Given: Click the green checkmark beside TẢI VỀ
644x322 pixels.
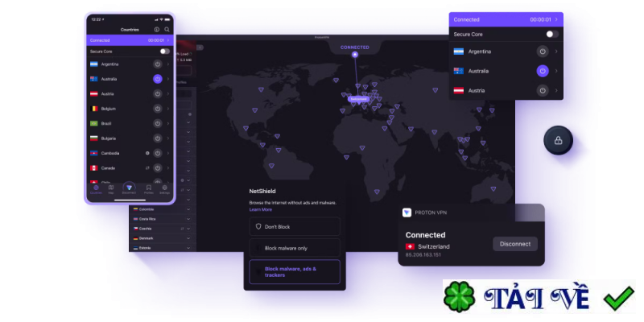Looking at the screenshot, I should 619,298.
